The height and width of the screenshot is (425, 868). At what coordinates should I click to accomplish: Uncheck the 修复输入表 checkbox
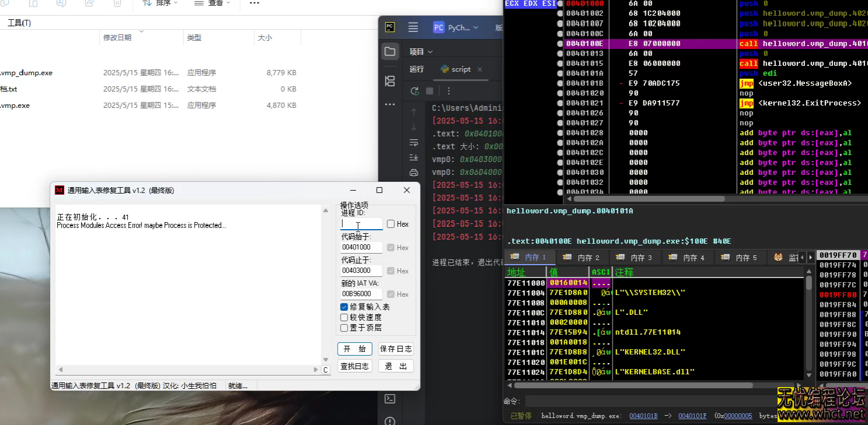(x=344, y=307)
